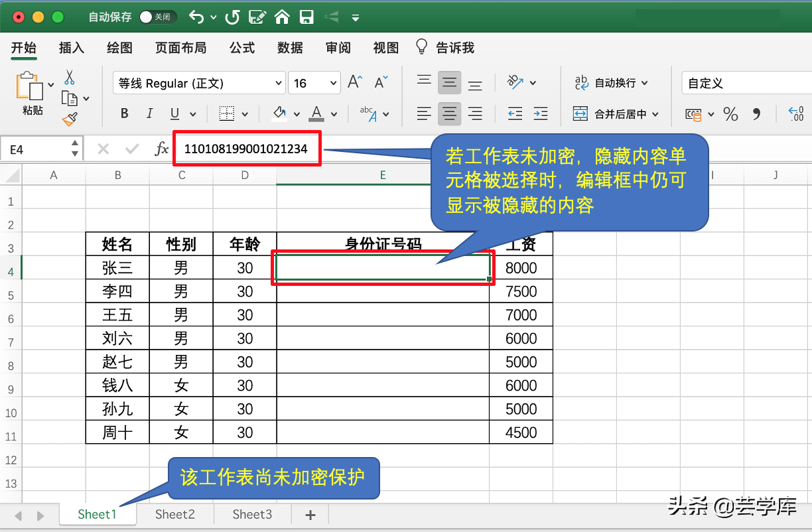Switch to the 审阅 ribbon tab
The image size is (812, 532).
tap(338, 48)
